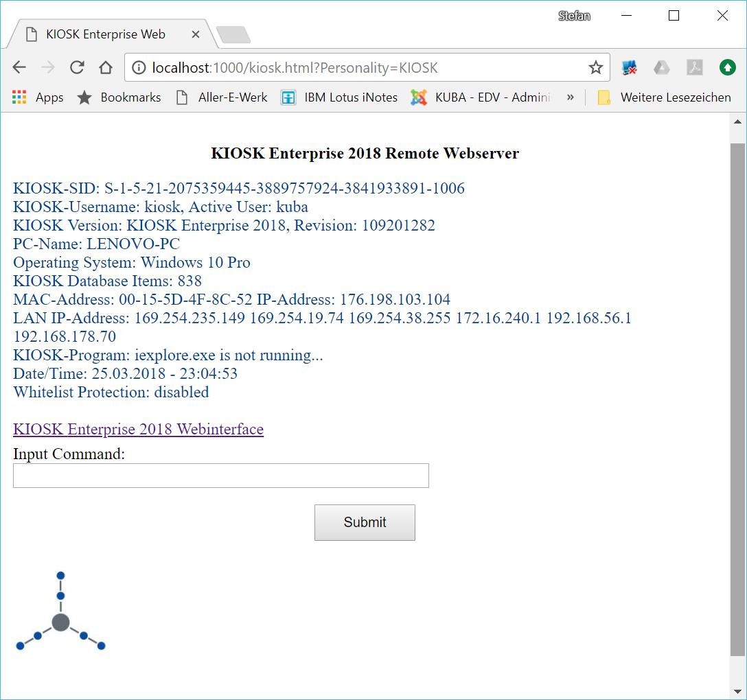747x700 pixels.
Task: Click the 'Input Command:' label
Action: click(x=69, y=454)
